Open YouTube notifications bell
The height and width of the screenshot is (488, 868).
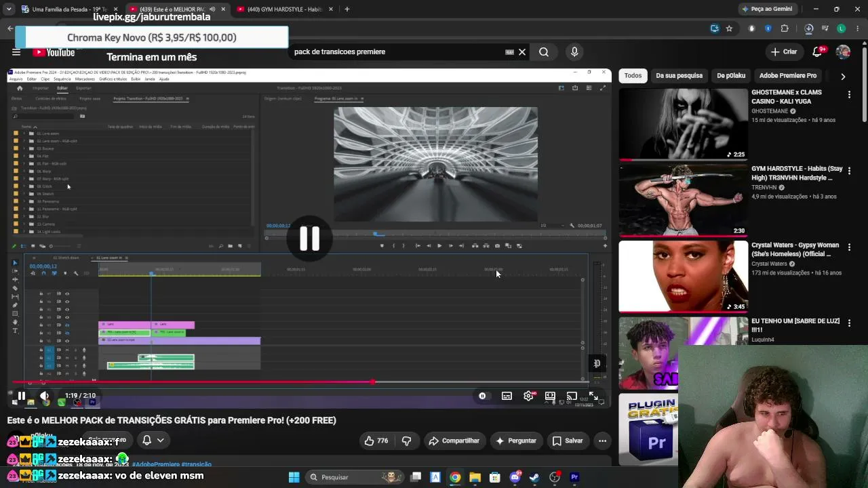[x=818, y=52]
